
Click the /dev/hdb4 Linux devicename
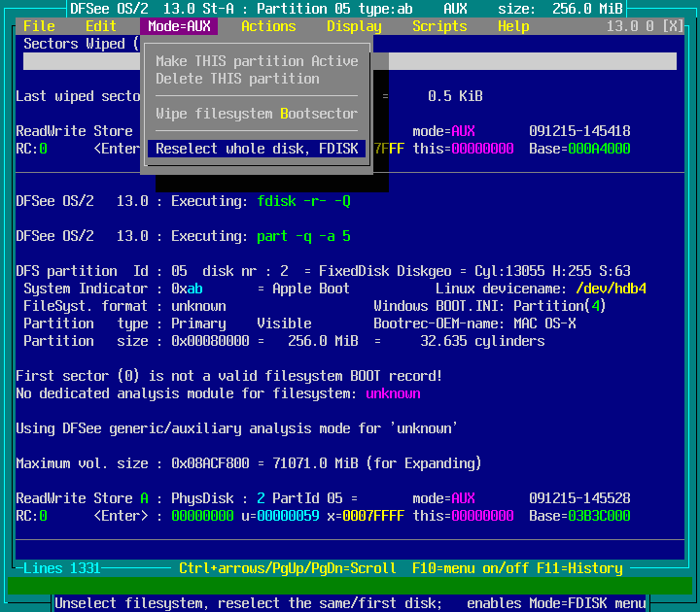click(x=611, y=289)
